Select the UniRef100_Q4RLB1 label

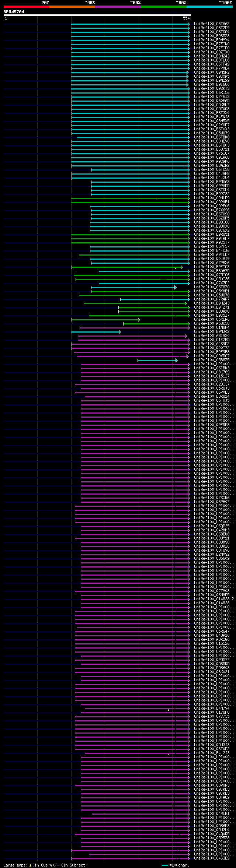tap(212, 814)
